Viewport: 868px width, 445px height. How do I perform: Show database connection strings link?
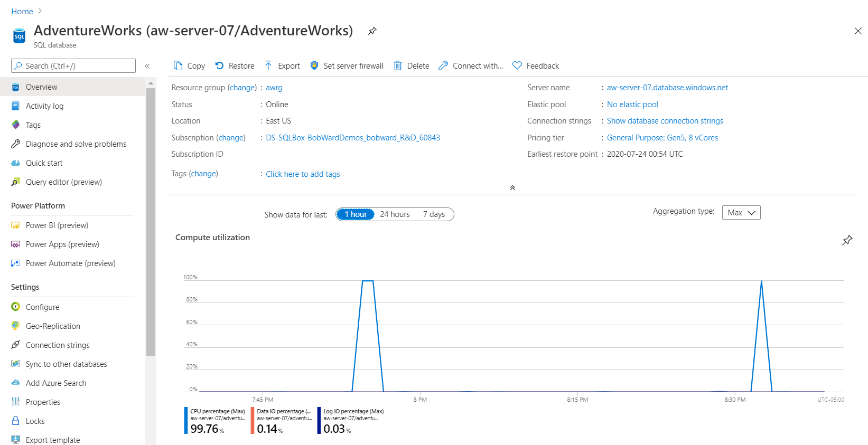tap(665, 121)
